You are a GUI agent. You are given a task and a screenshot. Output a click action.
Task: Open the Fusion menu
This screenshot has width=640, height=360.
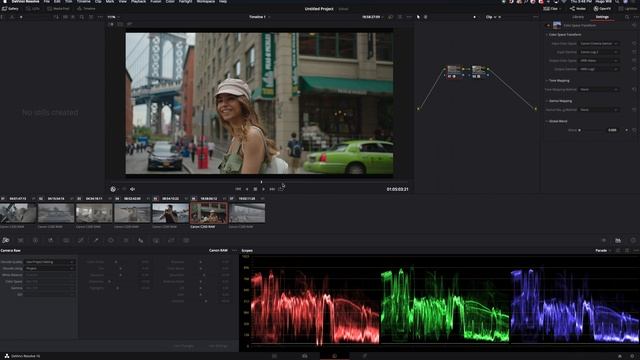tap(156, 2)
